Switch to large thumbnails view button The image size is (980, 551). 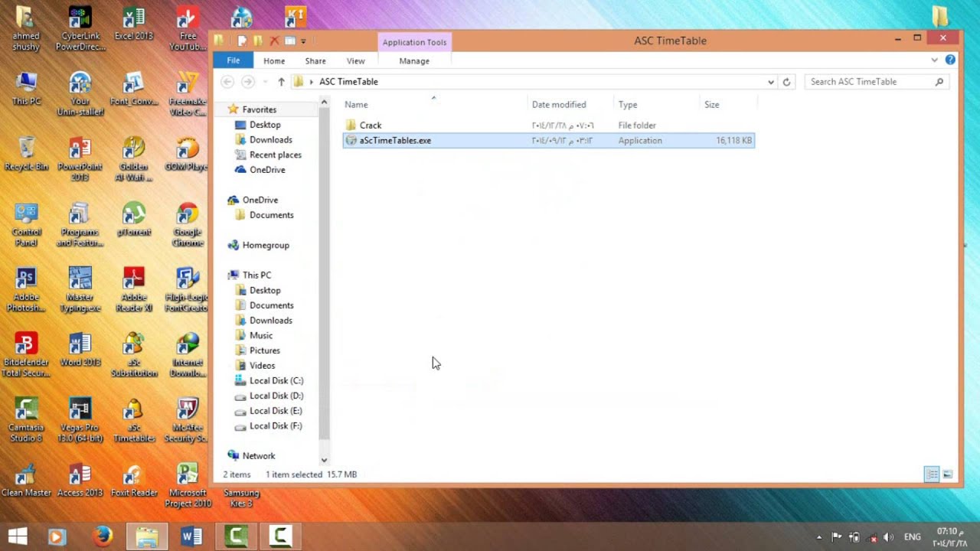click(x=948, y=474)
